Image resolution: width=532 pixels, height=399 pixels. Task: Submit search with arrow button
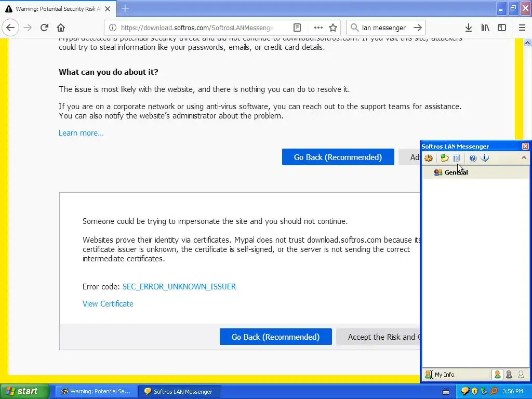tap(418, 28)
